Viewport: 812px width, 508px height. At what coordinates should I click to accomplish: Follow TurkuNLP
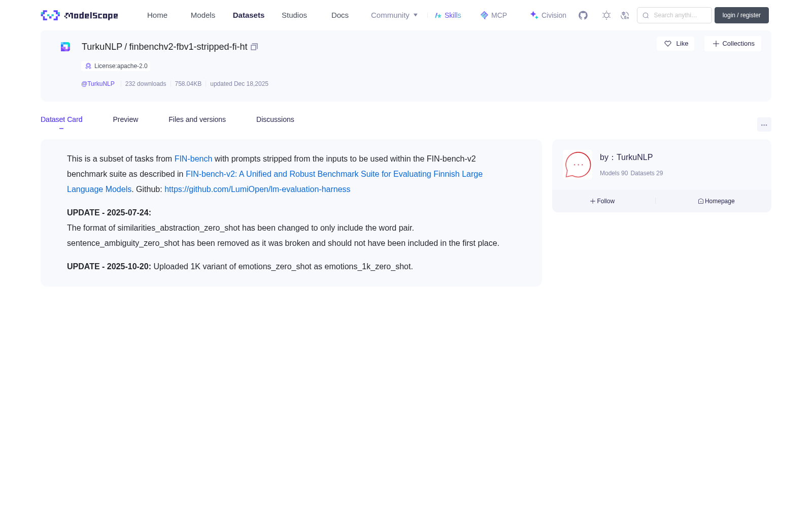tap(602, 201)
